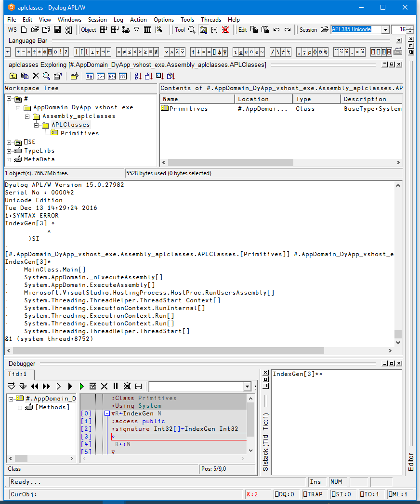Click the X quit-function icon in Debugger

[104, 386]
